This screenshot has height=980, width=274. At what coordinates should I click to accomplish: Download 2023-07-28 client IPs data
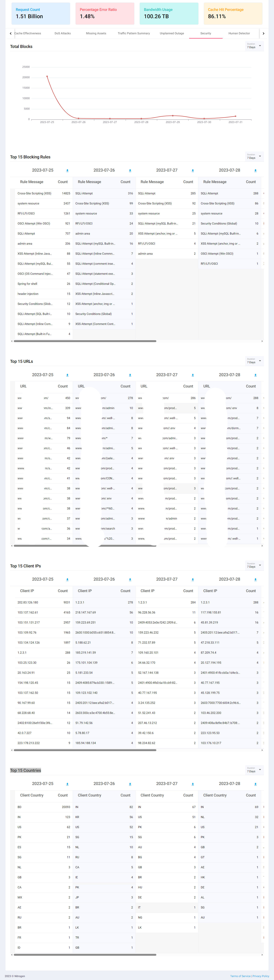pyautogui.click(x=255, y=579)
